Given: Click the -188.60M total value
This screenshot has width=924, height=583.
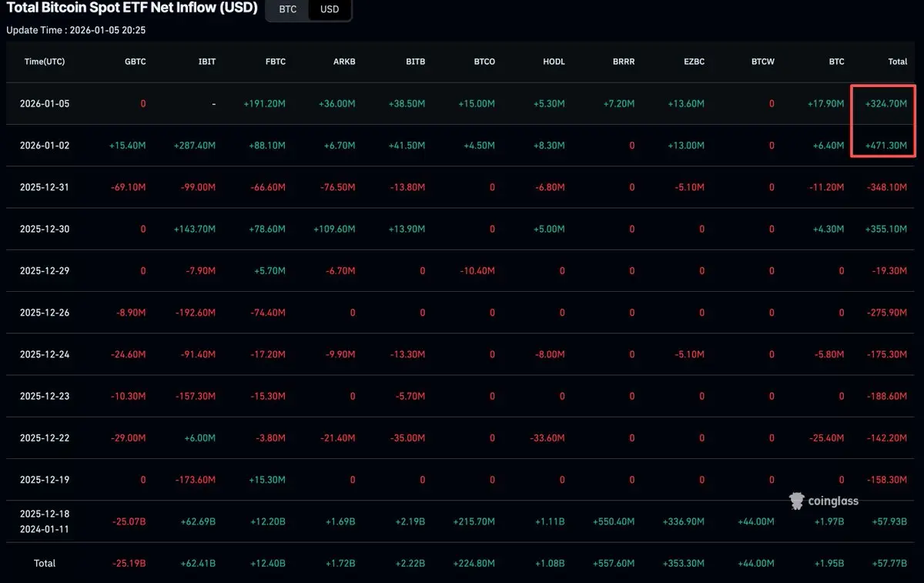Looking at the screenshot, I should (x=886, y=396).
